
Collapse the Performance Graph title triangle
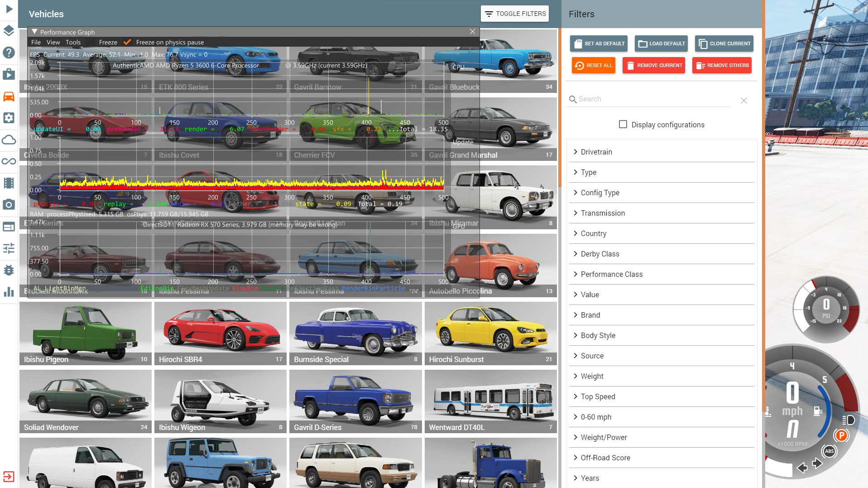[34, 32]
